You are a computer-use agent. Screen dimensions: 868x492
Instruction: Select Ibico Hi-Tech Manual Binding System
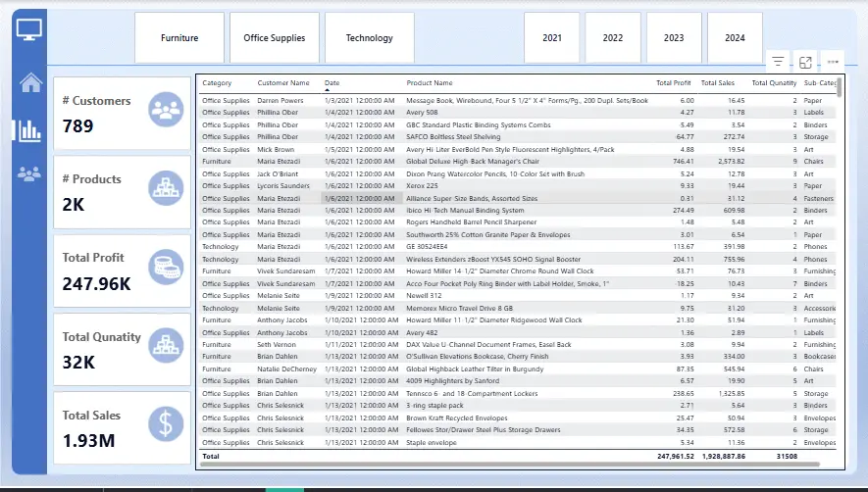[465, 211]
